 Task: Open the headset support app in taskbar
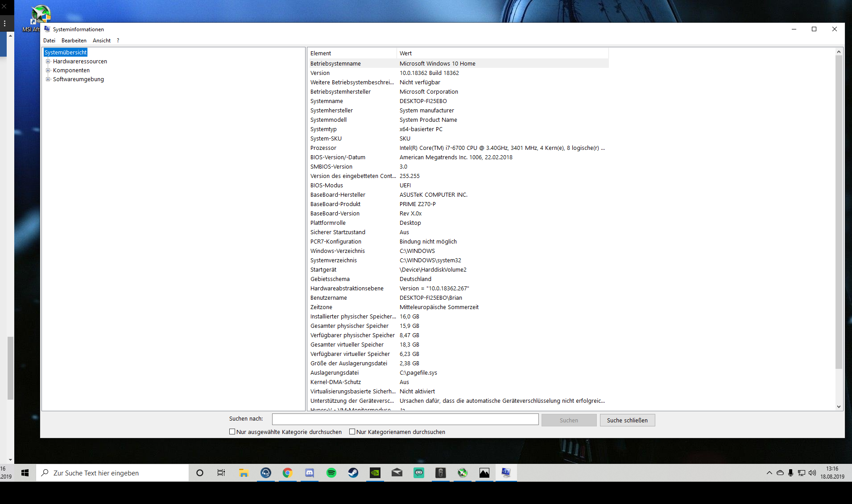point(266,473)
